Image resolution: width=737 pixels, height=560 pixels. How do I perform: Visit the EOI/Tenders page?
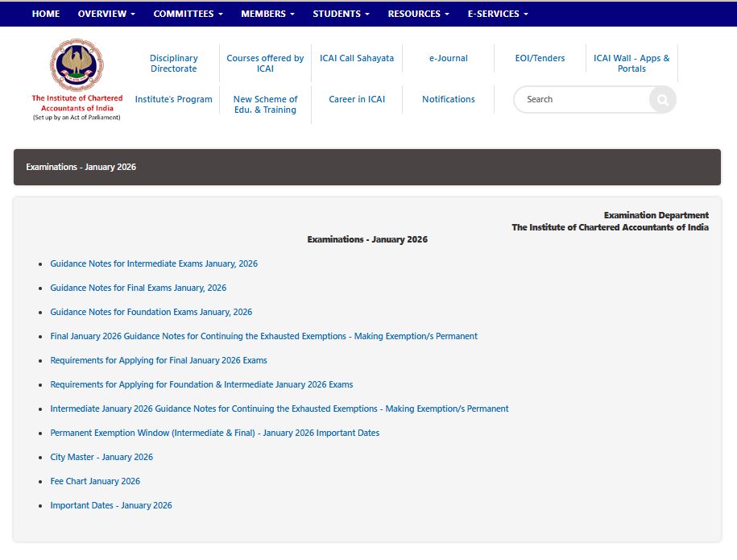coord(540,58)
